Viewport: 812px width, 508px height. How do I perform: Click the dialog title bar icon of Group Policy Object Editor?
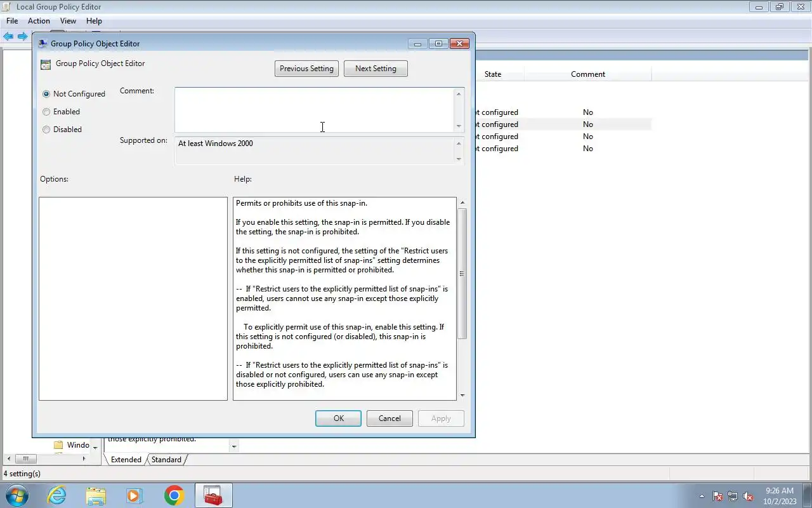[x=43, y=44]
